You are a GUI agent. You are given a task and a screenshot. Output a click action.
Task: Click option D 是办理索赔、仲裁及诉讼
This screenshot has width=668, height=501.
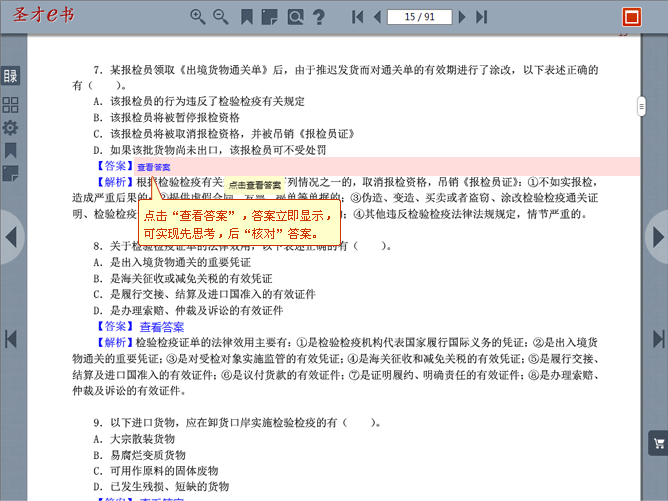tap(188, 311)
